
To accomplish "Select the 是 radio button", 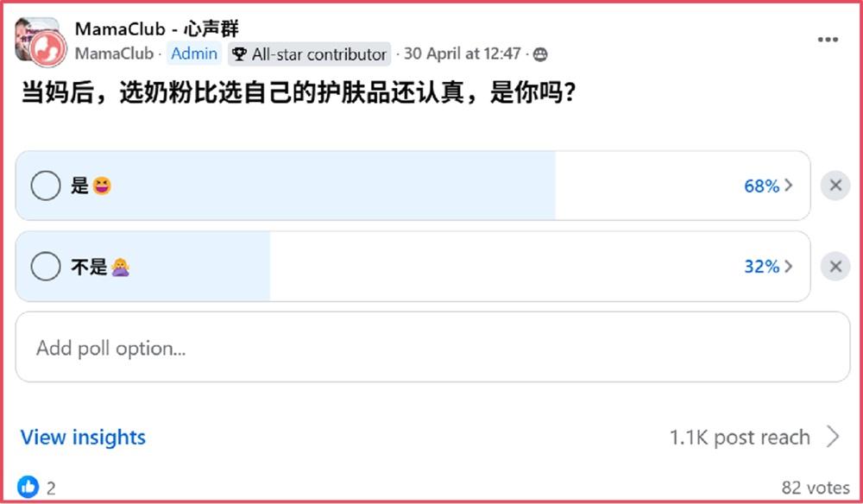I will (46, 186).
